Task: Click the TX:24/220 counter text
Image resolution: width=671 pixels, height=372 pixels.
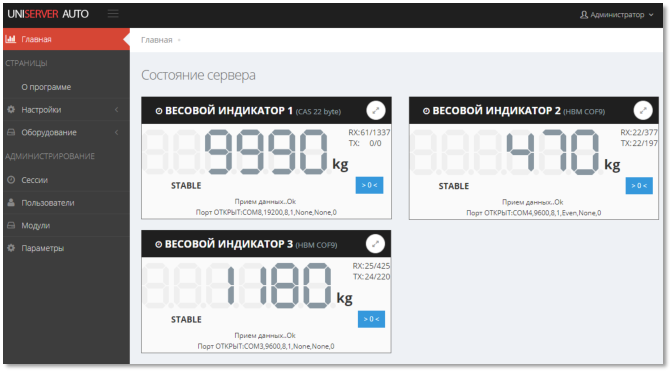Action: 371,277
